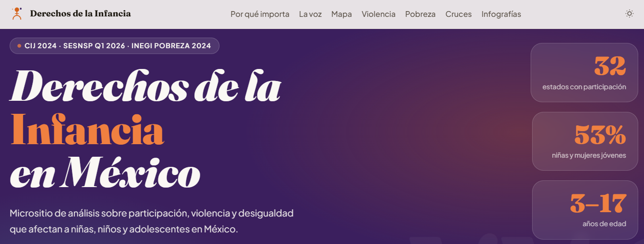Select the 3–17 años de edad card
The height and width of the screenshot is (244, 644).
[x=585, y=210]
